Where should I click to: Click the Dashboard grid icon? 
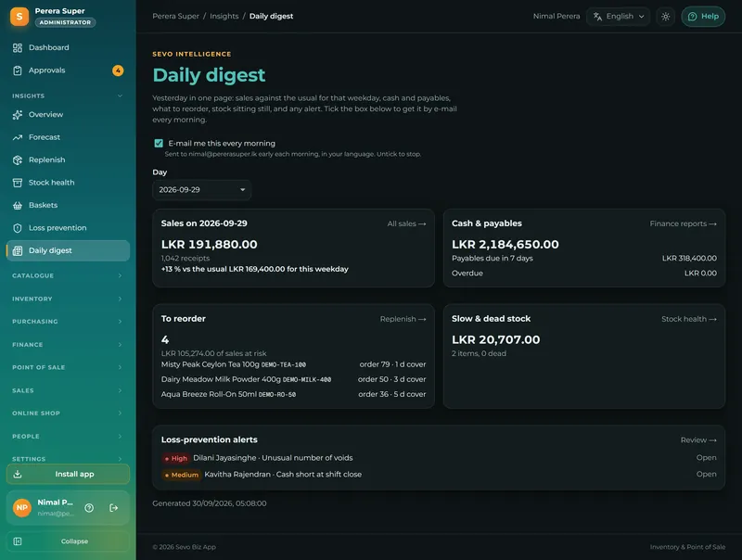click(18, 48)
